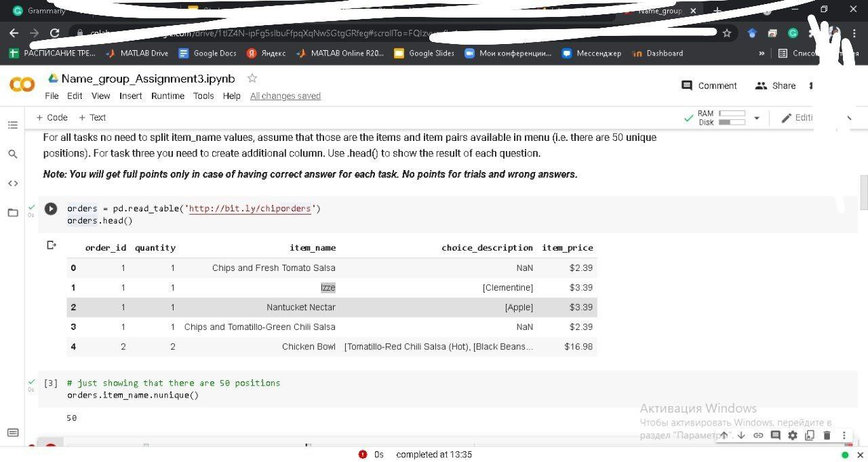Open the table of contents sidebar panel
Image resolution: width=868 pixels, height=462 pixels.
(x=12, y=125)
